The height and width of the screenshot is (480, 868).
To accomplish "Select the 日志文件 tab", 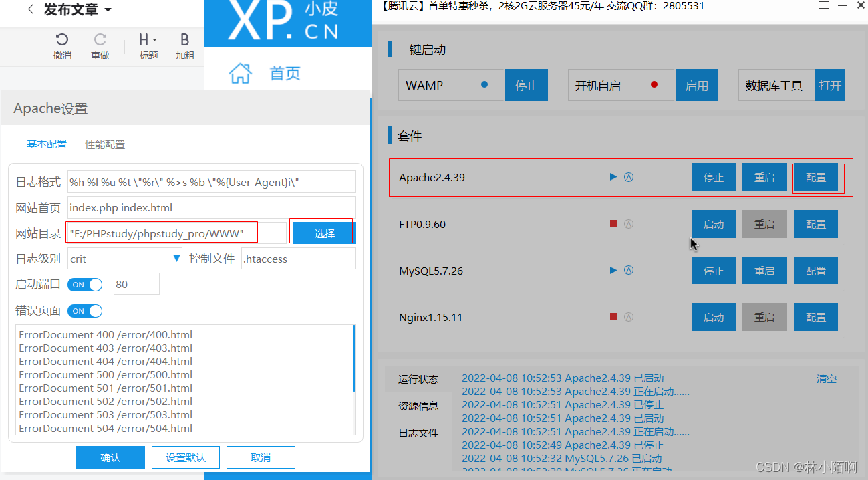I will pyautogui.click(x=418, y=433).
